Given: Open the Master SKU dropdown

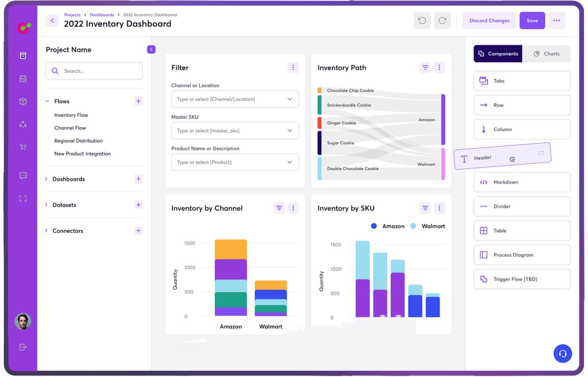Looking at the screenshot, I should click(x=235, y=131).
